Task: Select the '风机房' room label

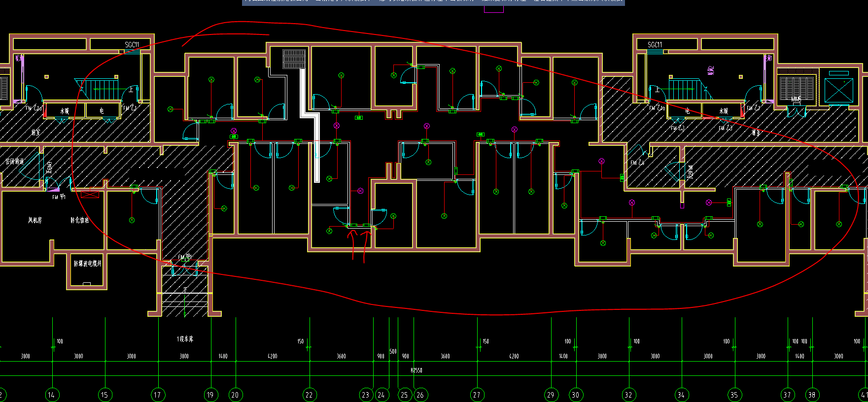Action: tap(35, 220)
